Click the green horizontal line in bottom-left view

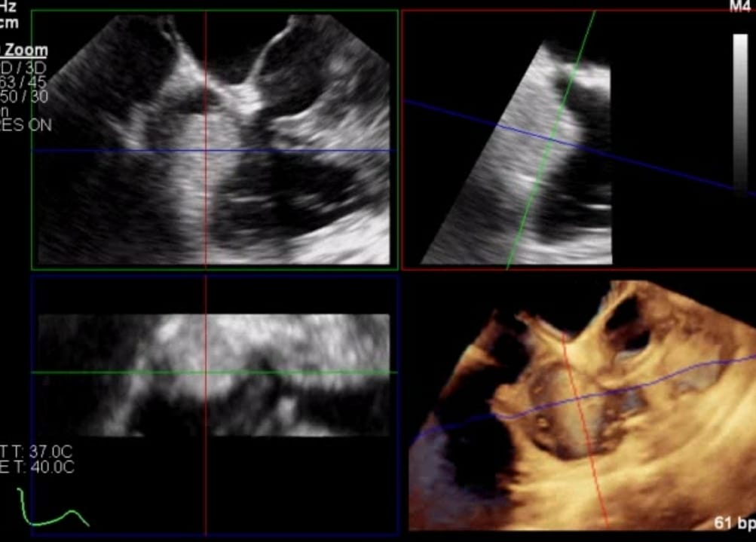tap(215, 372)
